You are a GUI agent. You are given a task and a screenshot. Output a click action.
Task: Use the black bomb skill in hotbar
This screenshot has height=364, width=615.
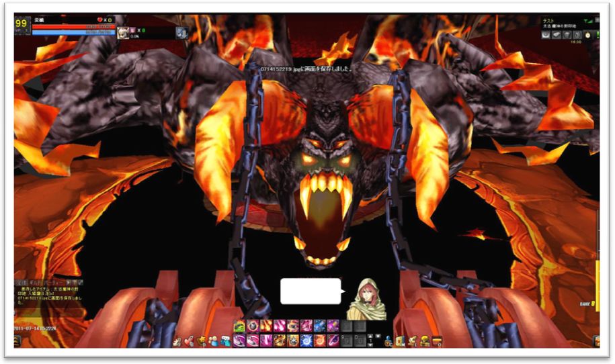pyautogui.click(x=253, y=326)
